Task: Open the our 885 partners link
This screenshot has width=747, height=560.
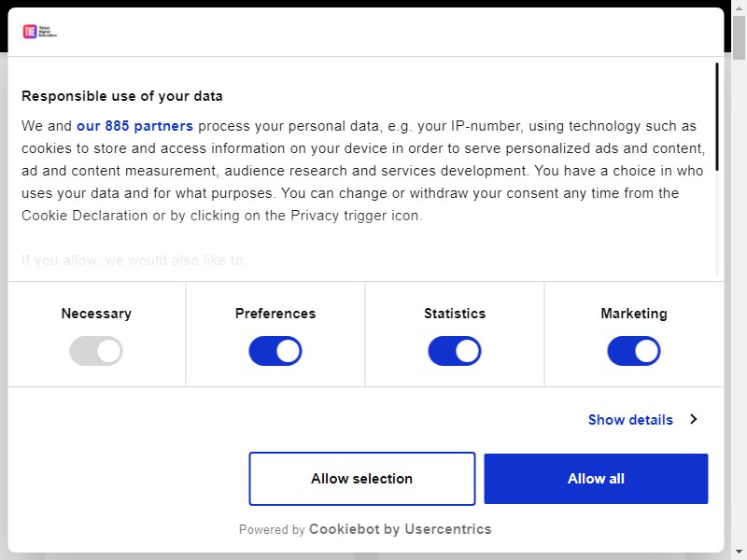Action: pyautogui.click(x=134, y=126)
